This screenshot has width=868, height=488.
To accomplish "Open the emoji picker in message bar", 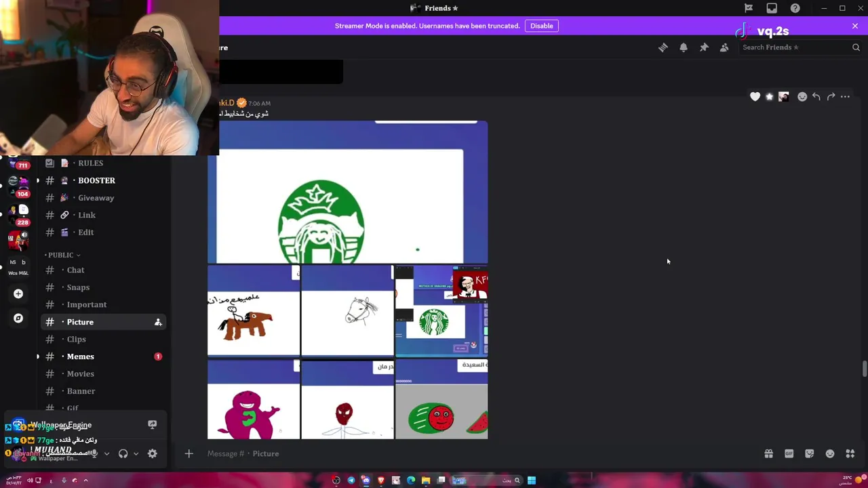I will pos(830,453).
